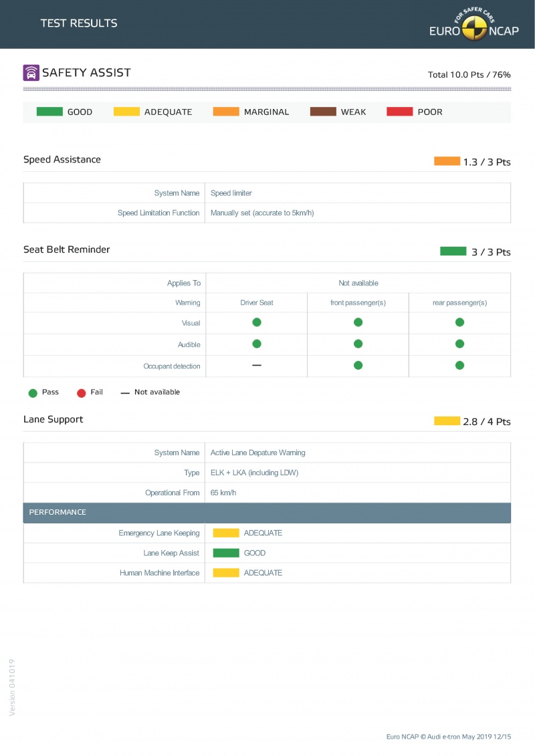This screenshot has width=535, height=756.
Task: Click the Euro NCAP logo
Action: (x=474, y=25)
